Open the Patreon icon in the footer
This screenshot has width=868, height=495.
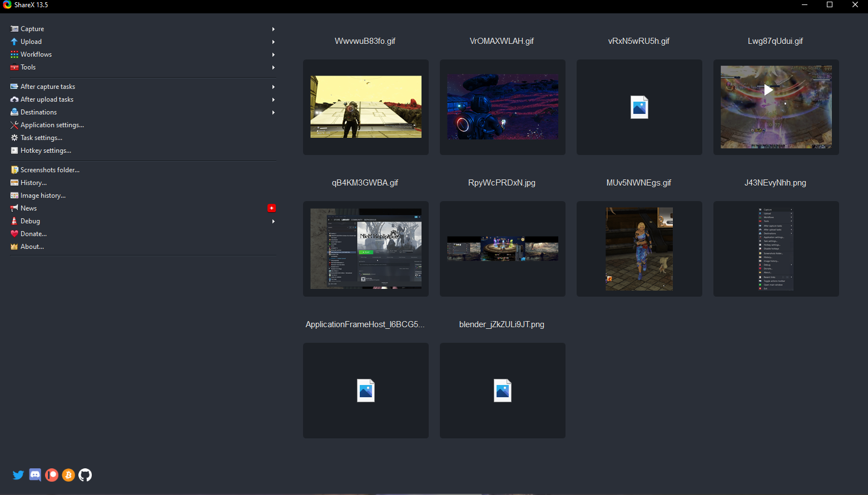[x=51, y=475]
